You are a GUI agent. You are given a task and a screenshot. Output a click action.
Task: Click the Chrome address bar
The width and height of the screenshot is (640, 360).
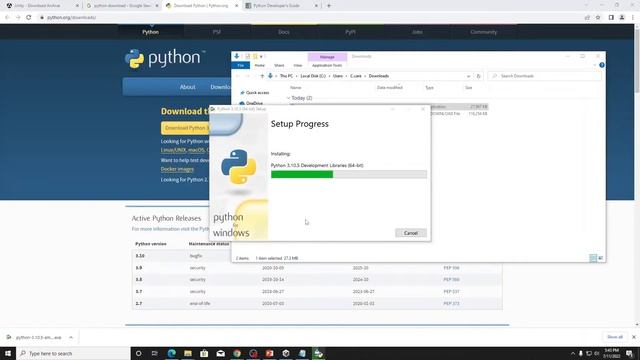[310, 18]
